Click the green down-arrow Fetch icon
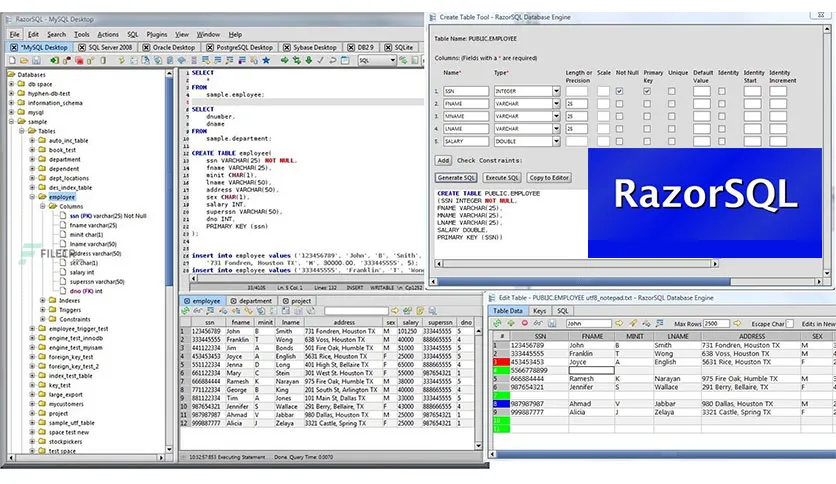 [309, 60]
